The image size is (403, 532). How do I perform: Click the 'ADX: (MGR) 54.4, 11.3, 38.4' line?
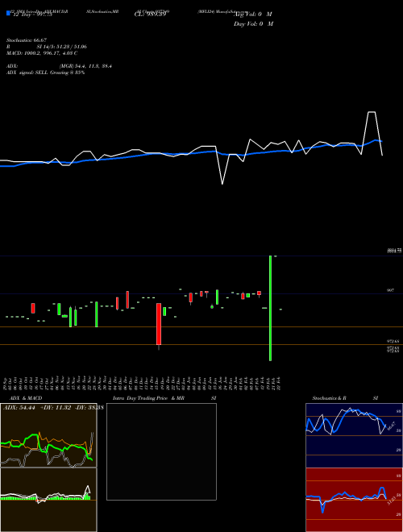click(x=59, y=66)
